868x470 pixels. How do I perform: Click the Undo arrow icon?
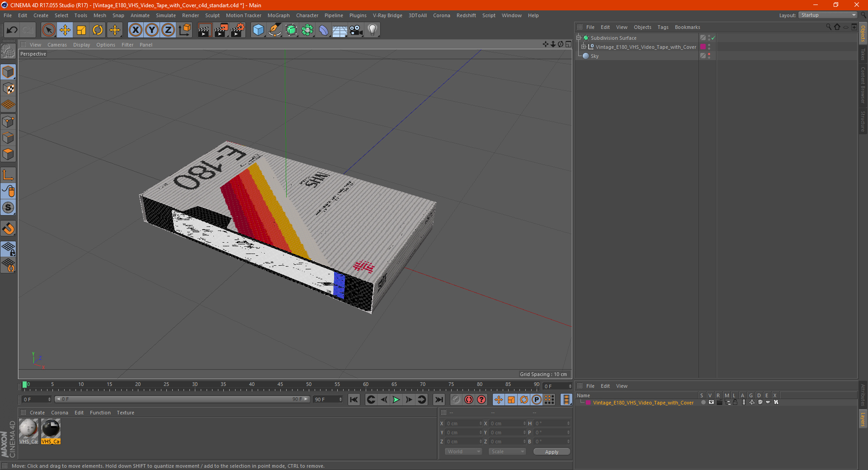12,30
